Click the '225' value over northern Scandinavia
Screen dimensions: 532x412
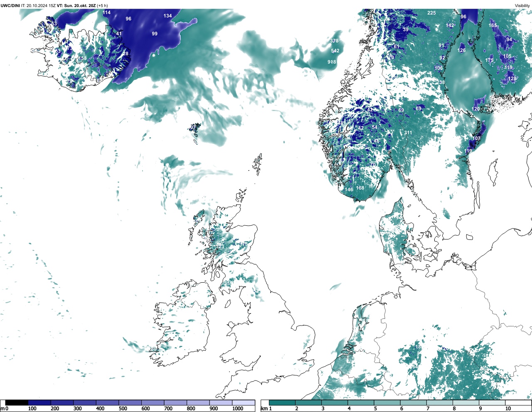[431, 13]
